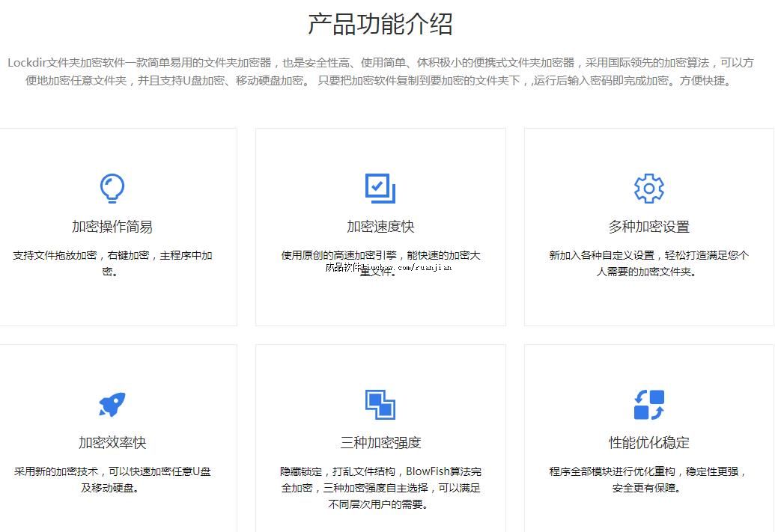This screenshot has width=775, height=532.
Task: Click the Lockdir intro paragraph text
Action: (380, 72)
